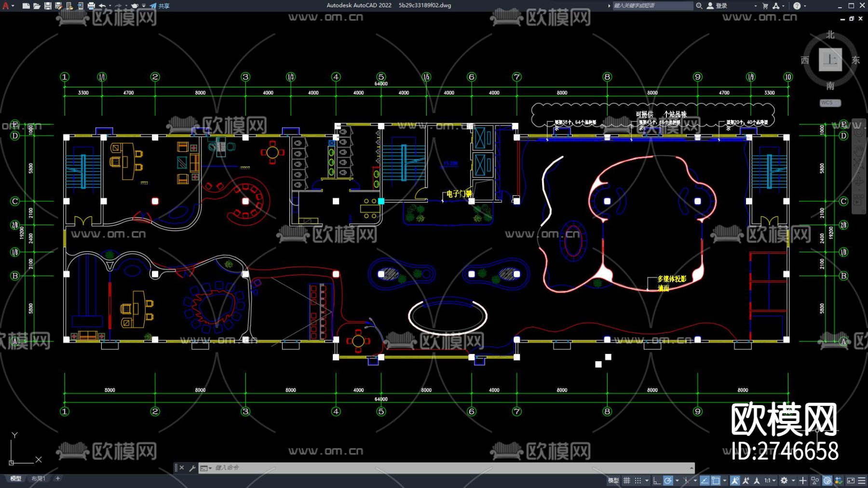Toggle polar tracking in status bar
This screenshot has width=868, height=488.
click(x=668, y=480)
